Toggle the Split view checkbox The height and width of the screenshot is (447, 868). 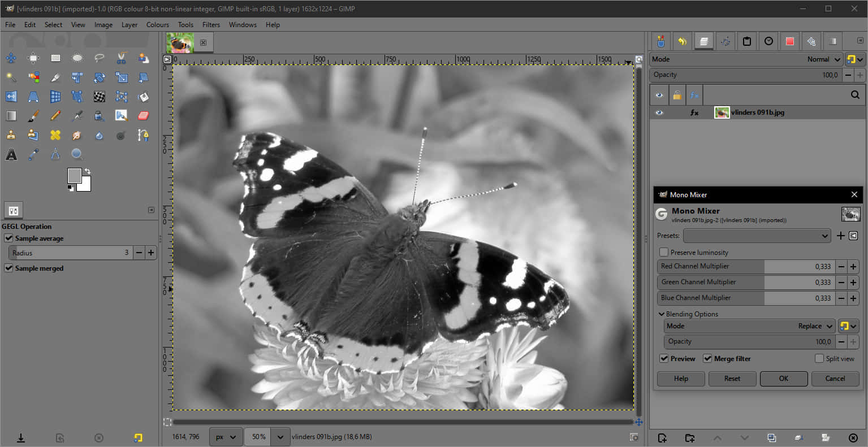819,359
